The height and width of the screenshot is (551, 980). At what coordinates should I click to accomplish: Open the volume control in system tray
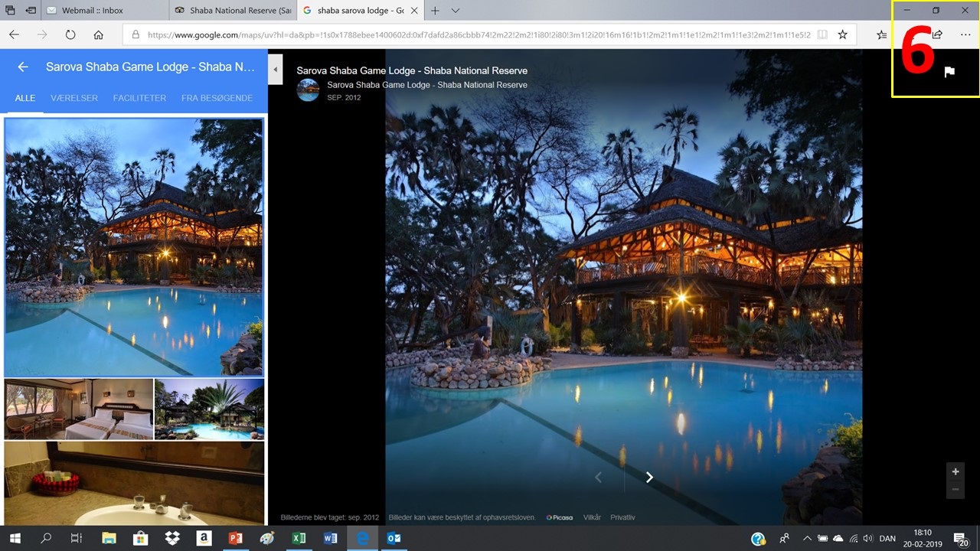(870, 539)
